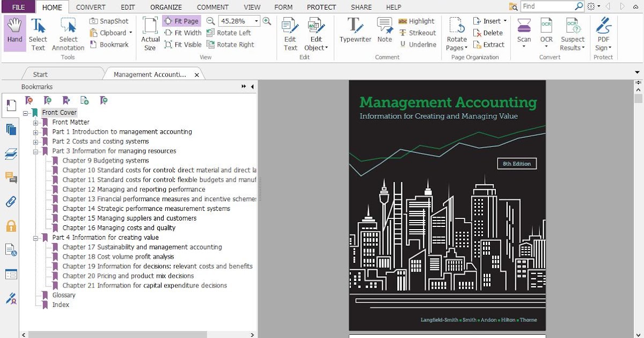Extract pages from the document
This screenshot has width=644, height=338.
[x=489, y=45]
